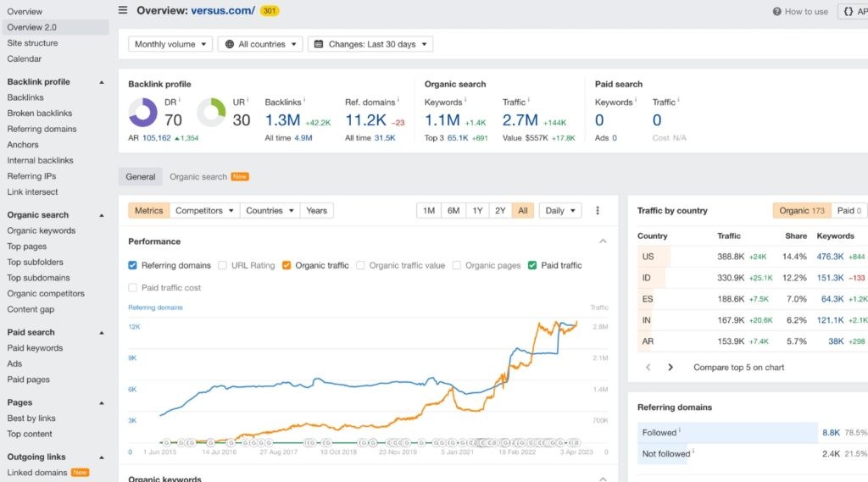Select the 1Y time range button
The width and height of the screenshot is (868, 482).
(x=477, y=211)
